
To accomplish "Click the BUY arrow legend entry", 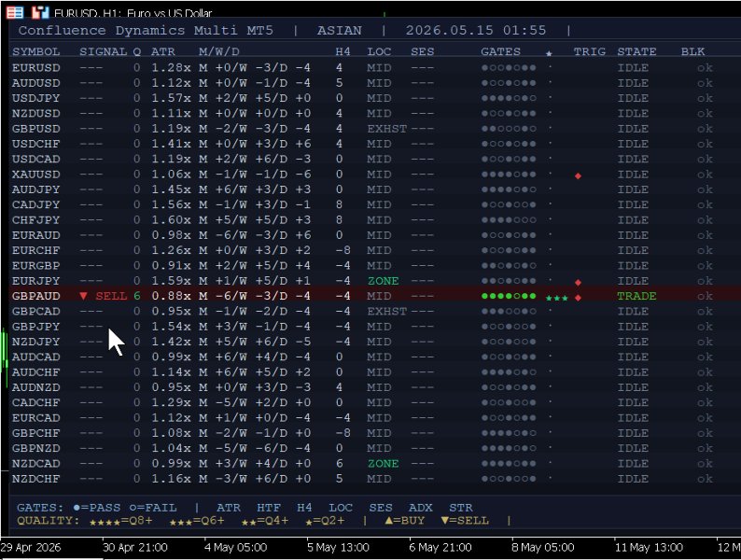I will pos(405,521).
